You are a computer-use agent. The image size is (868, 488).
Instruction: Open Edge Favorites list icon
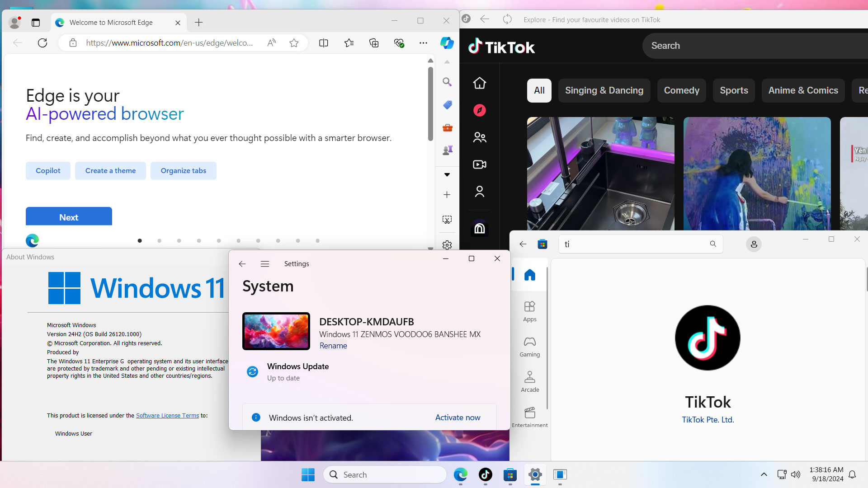(349, 43)
